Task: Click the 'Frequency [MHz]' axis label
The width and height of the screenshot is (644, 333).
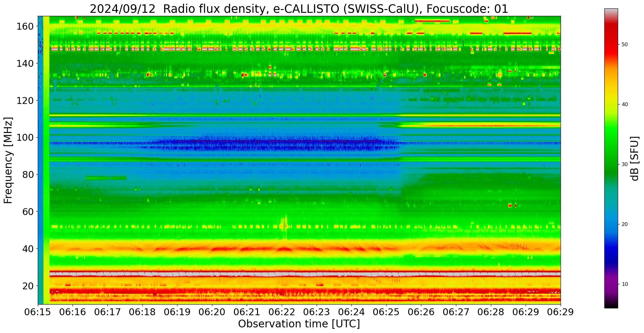Action: [x=8, y=160]
